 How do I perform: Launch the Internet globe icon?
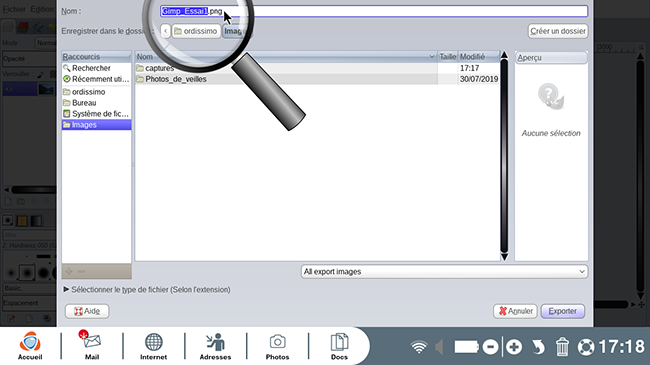153,346
